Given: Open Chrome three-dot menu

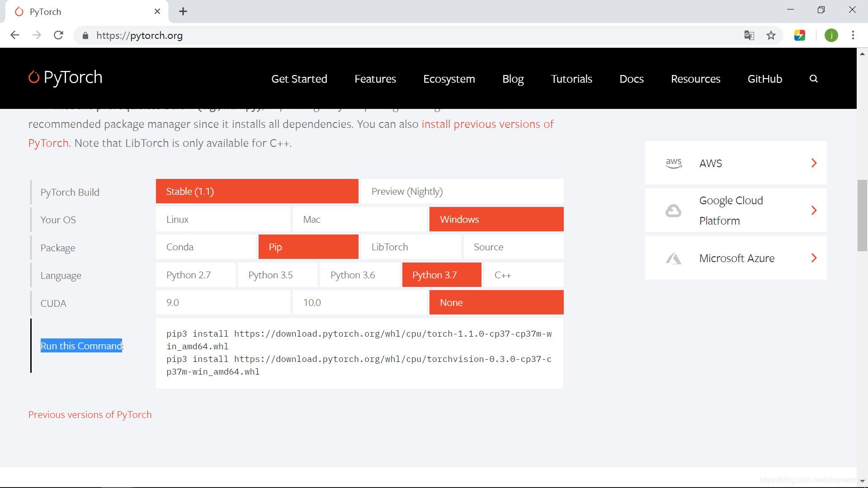Looking at the screenshot, I should click(x=853, y=35).
